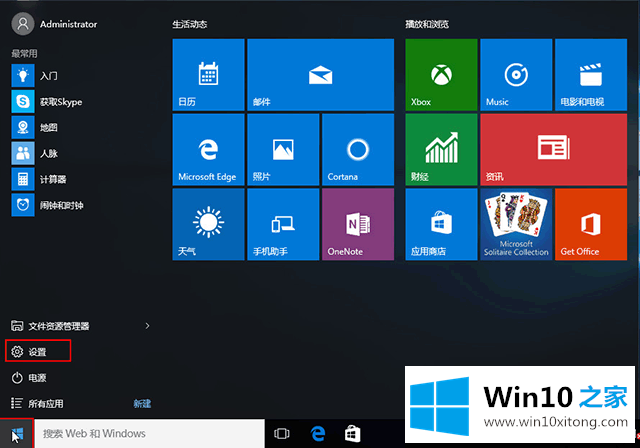Screen dimensions: 640x448
Task: Open Microsoft Solitaire Collection tile
Action: pos(516,224)
